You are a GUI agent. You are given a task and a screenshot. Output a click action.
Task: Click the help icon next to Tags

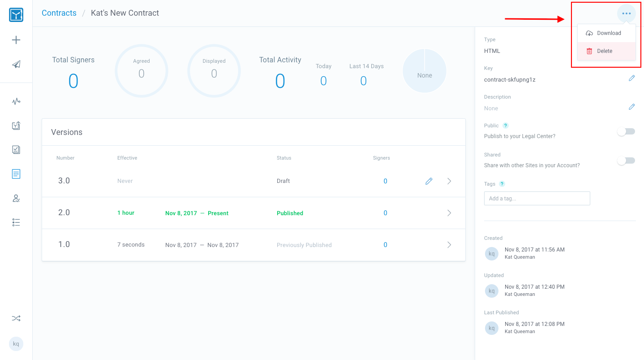tap(502, 184)
